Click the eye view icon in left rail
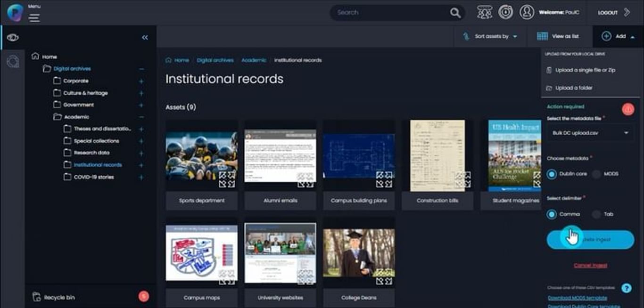Viewport: 644px width, 308px height. click(13, 38)
